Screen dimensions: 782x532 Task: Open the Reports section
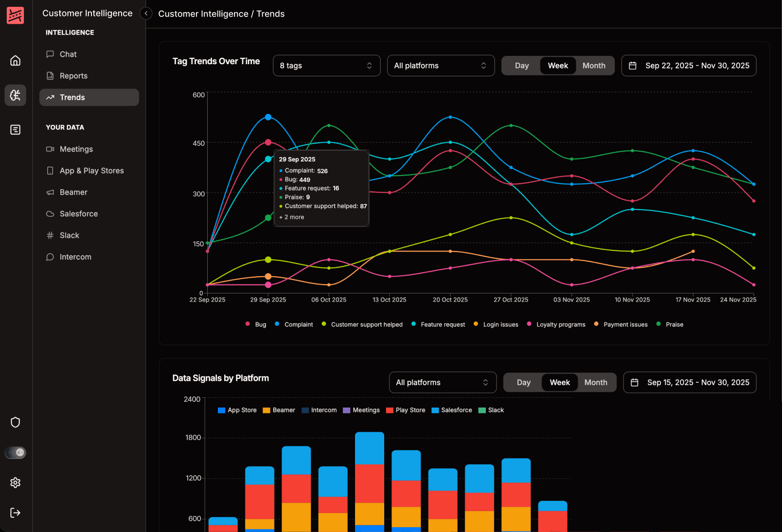pyautogui.click(x=73, y=75)
